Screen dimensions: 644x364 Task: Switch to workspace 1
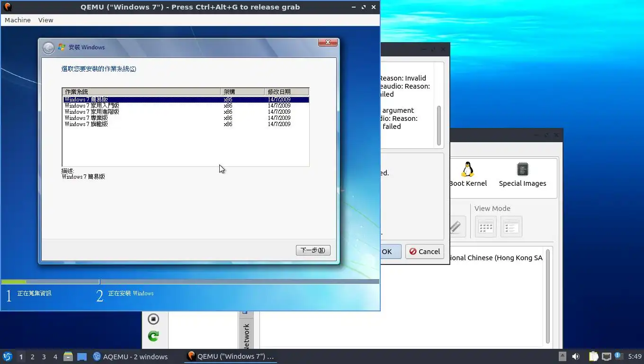pos(21,357)
